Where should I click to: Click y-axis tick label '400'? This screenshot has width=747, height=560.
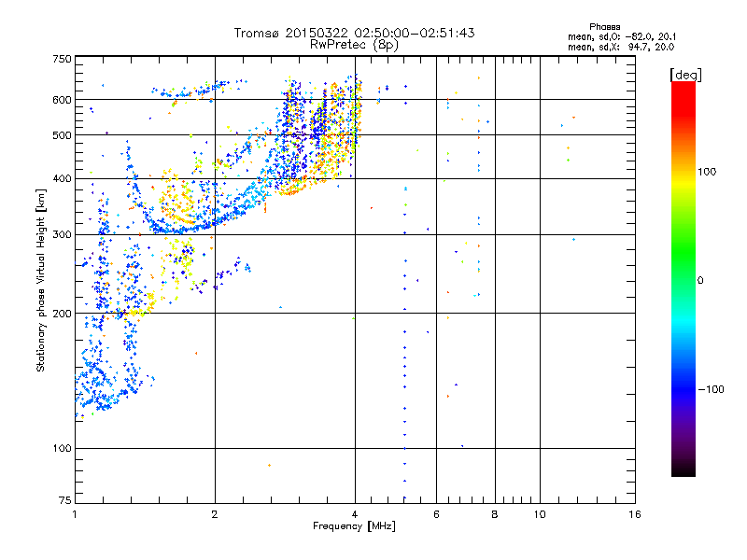click(62, 178)
